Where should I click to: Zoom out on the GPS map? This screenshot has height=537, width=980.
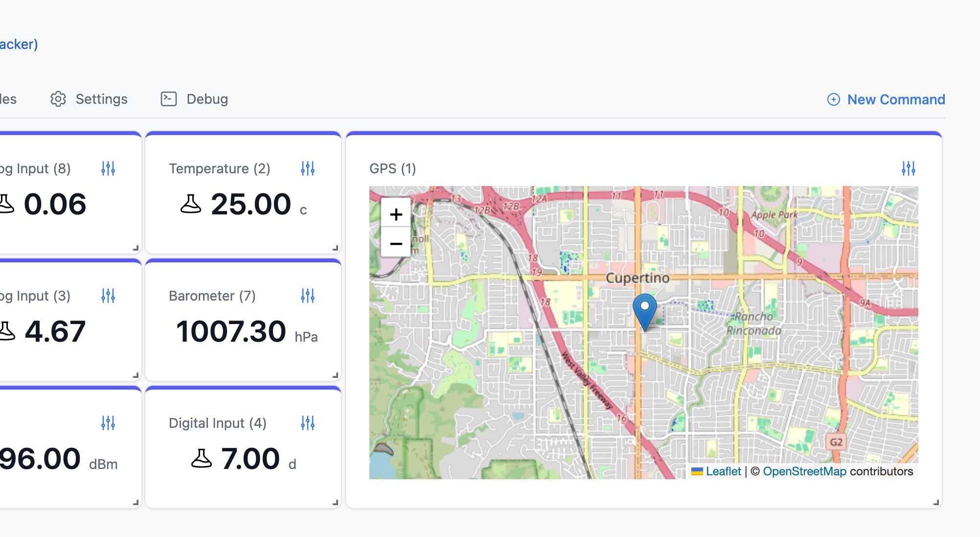396,243
